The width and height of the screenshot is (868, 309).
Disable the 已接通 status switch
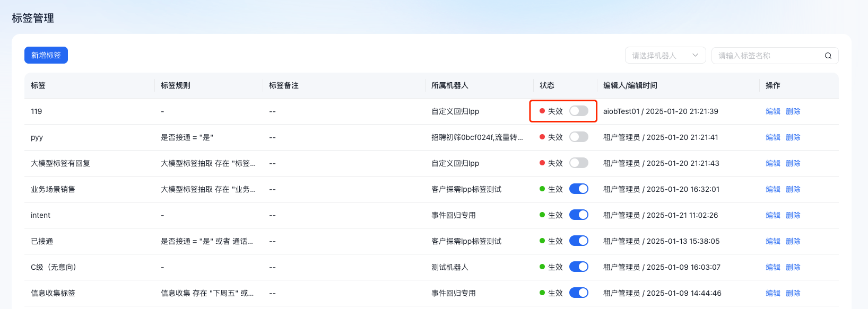tap(578, 241)
